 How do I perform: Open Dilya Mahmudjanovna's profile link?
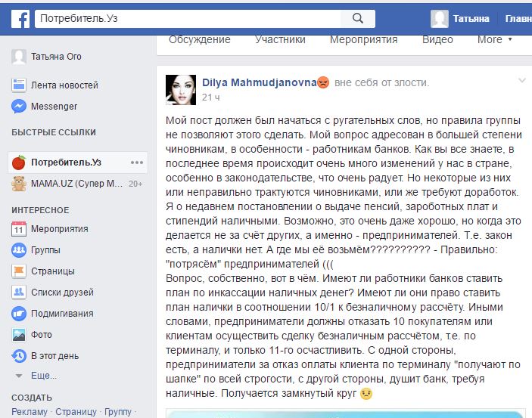(260, 82)
